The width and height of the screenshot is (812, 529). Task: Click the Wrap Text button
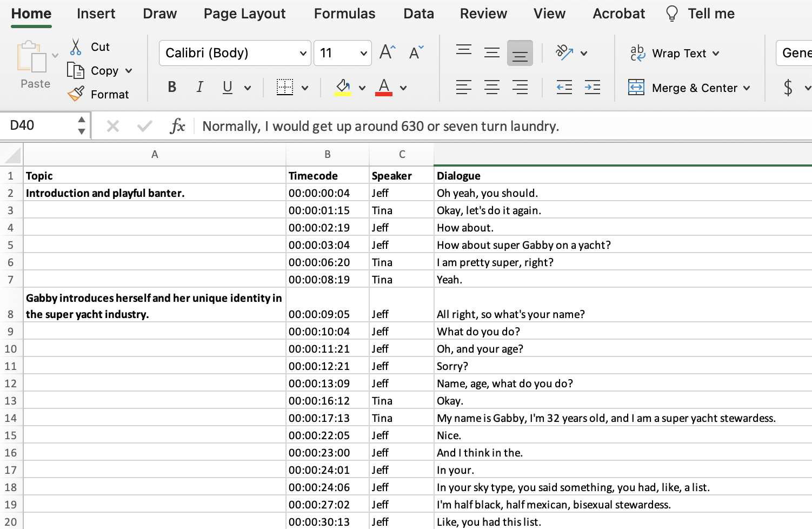click(669, 53)
